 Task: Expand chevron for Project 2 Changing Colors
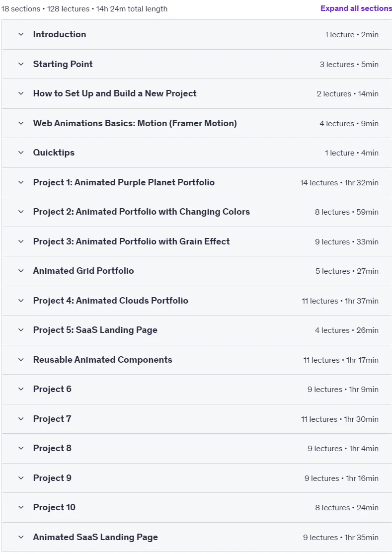21,212
